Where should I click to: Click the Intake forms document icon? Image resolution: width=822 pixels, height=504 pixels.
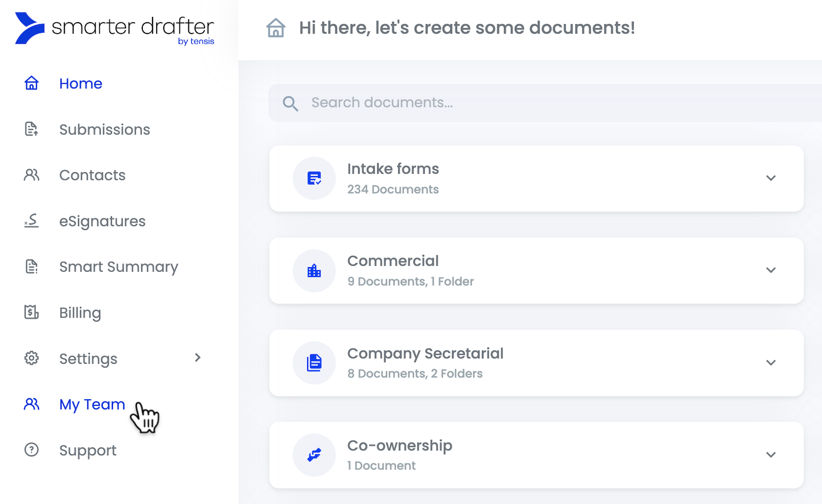314,178
